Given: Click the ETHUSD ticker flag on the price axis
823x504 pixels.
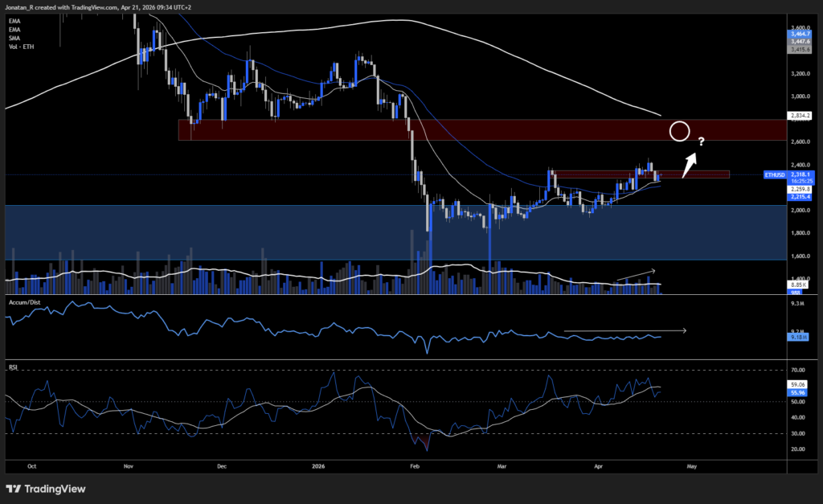Looking at the screenshot, I should click(x=773, y=174).
